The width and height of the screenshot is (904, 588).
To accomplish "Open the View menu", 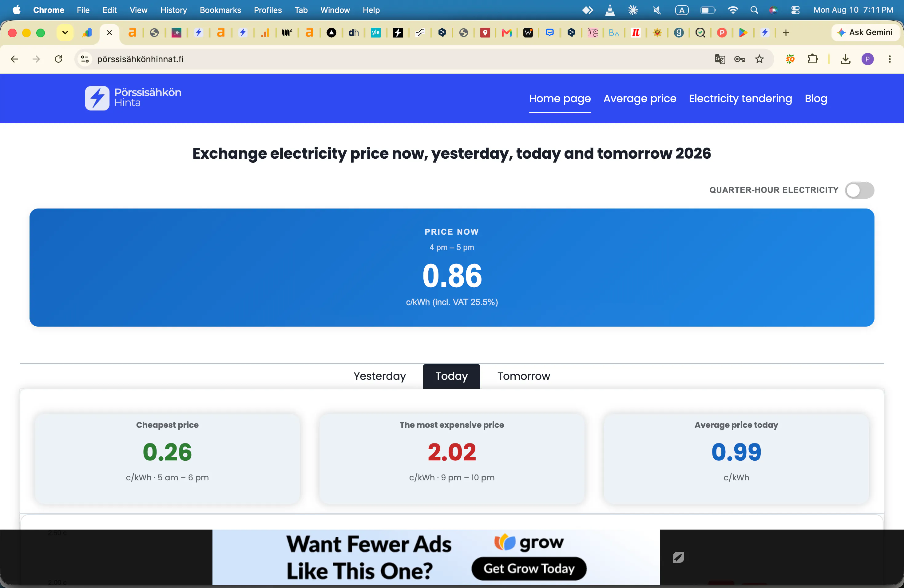I will pos(138,10).
